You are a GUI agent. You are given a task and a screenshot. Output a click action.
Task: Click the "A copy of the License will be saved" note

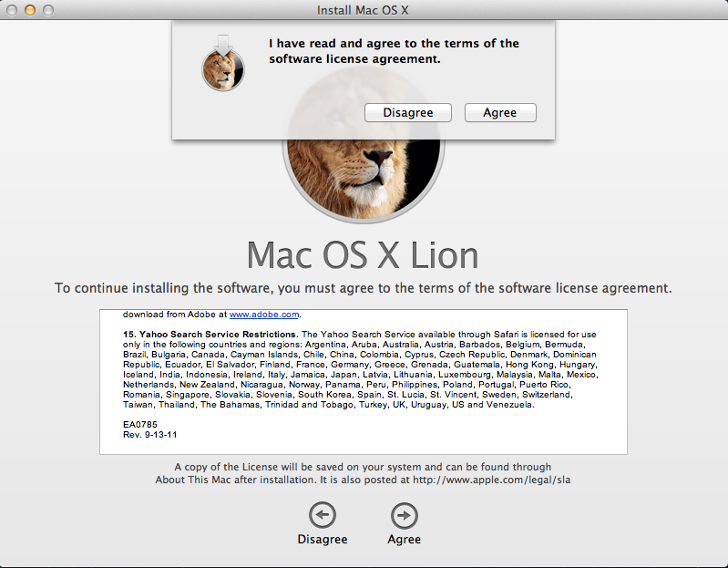(363, 473)
